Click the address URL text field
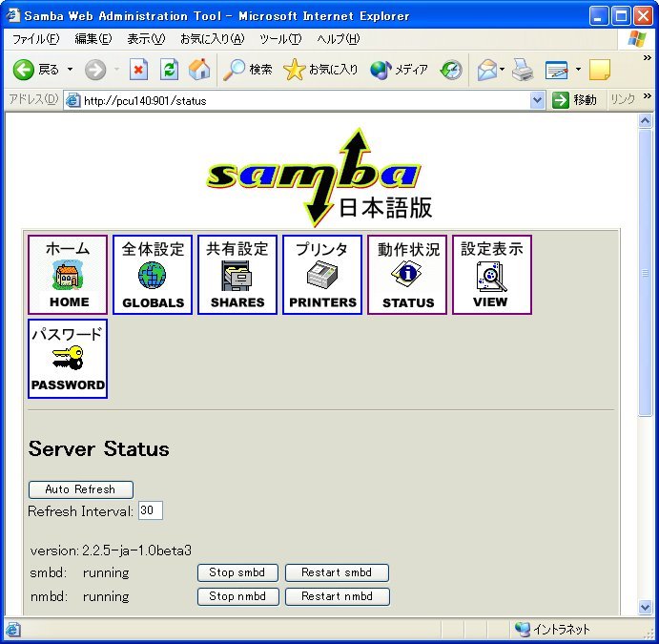This screenshot has width=659, height=644. pyautogui.click(x=306, y=101)
